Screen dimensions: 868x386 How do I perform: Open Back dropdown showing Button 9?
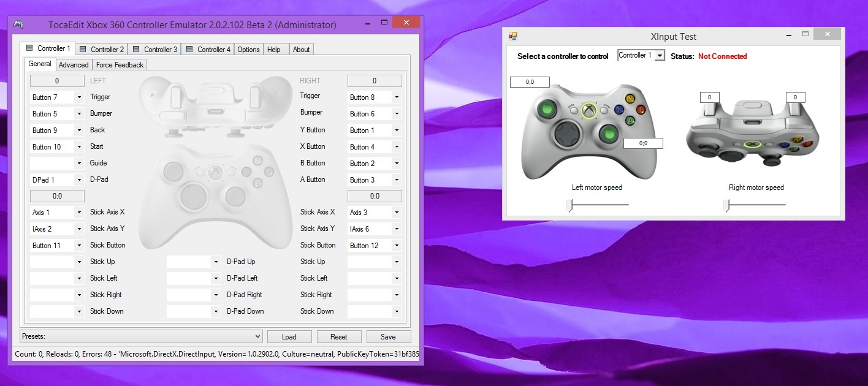pos(57,130)
